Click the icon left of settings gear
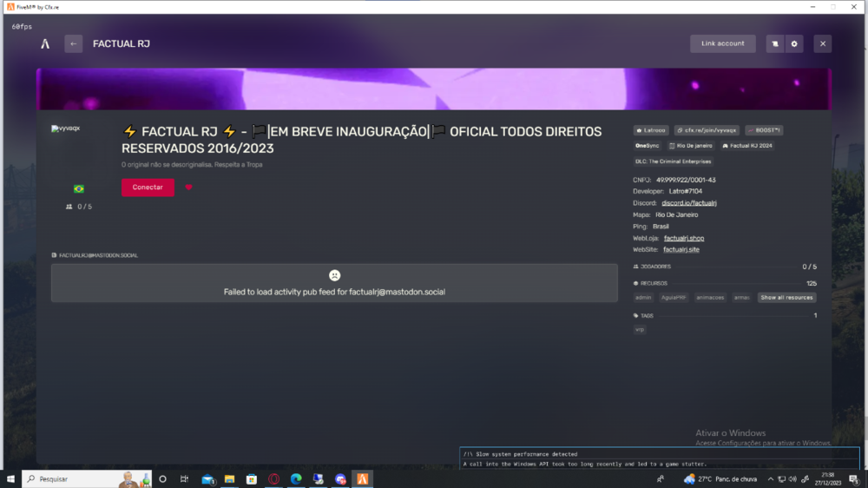 (x=775, y=43)
